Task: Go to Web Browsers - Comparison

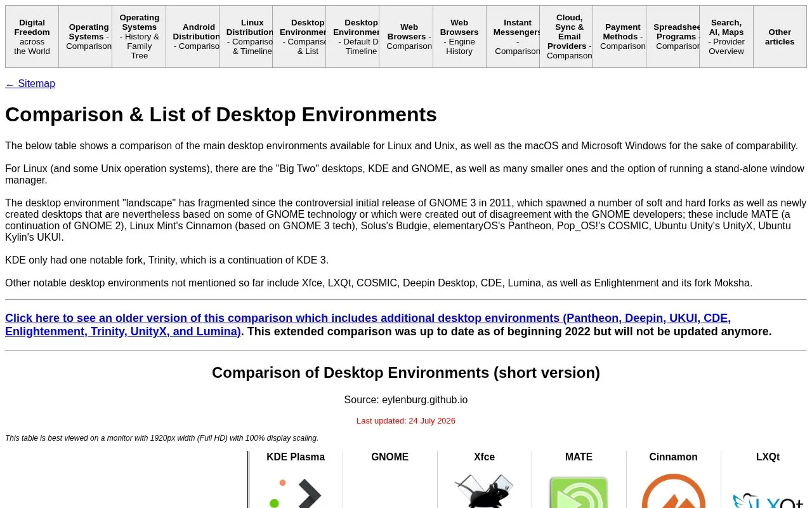Action: click(406, 37)
